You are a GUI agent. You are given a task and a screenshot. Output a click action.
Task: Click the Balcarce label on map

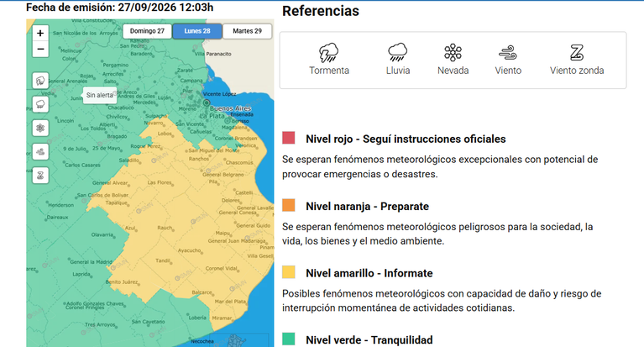pos(202,292)
